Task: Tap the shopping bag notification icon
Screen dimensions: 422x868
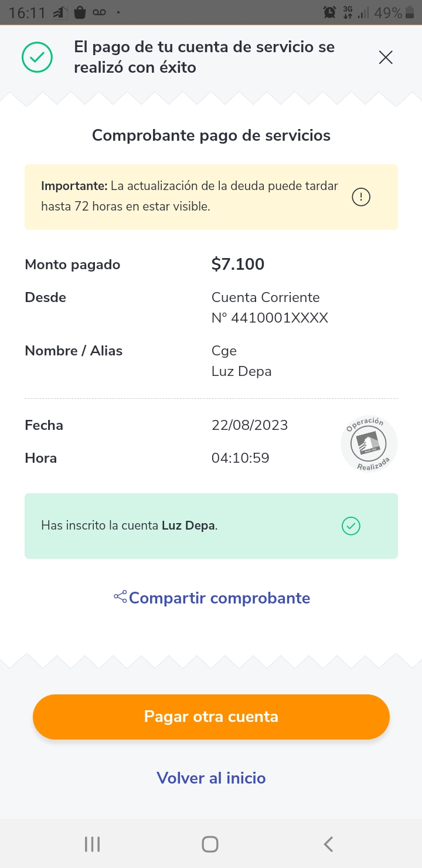Action: click(x=80, y=12)
